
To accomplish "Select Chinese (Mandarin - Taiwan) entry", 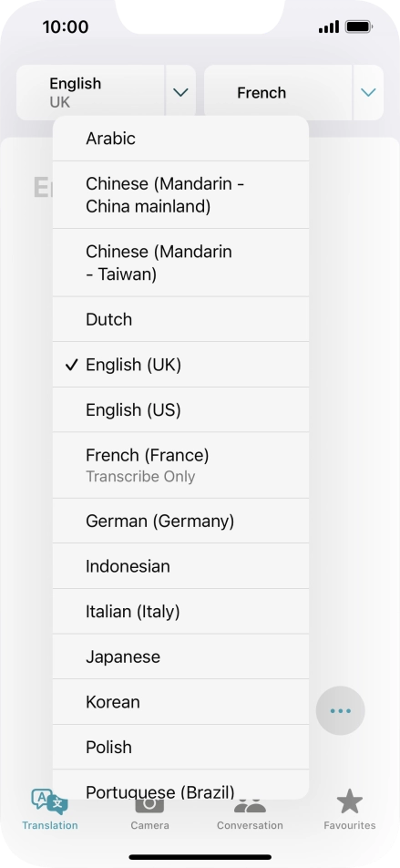I will 181,263.
